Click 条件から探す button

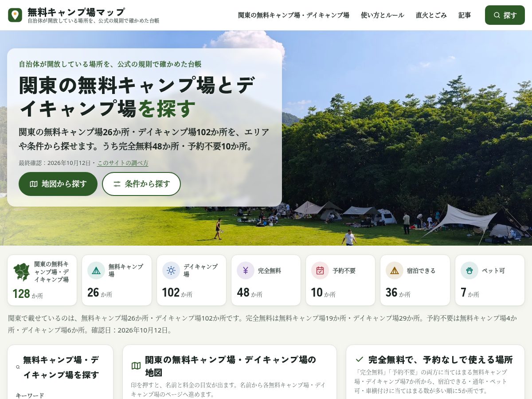pyautogui.click(x=141, y=184)
